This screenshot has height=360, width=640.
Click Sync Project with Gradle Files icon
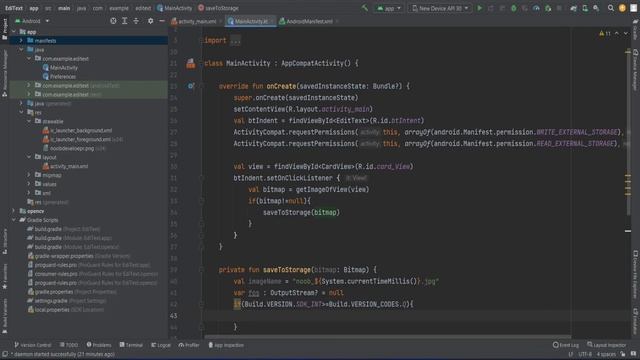[x=573, y=8]
